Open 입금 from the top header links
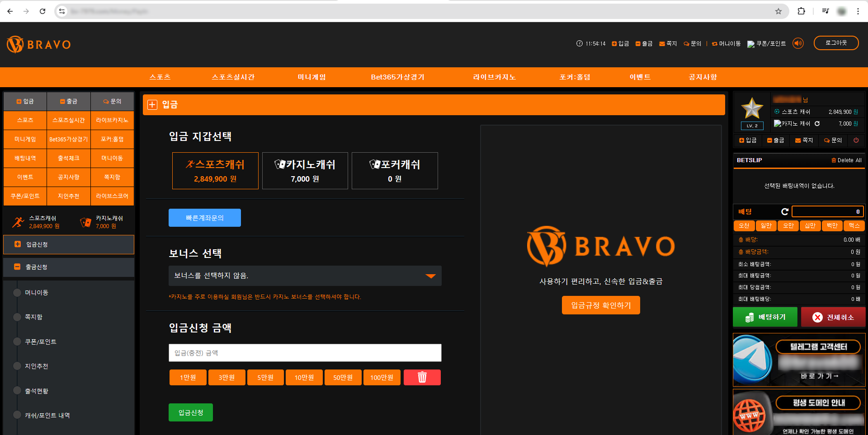The image size is (868, 435). point(620,43)
